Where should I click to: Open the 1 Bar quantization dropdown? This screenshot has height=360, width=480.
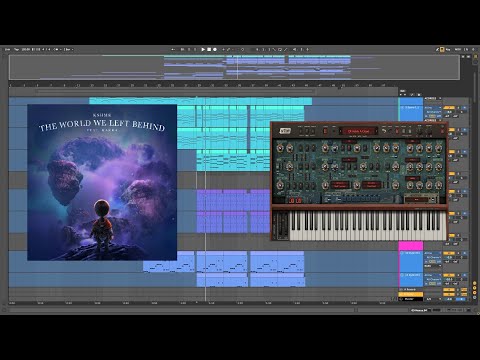pyautogui.click(x=68, y=49)
